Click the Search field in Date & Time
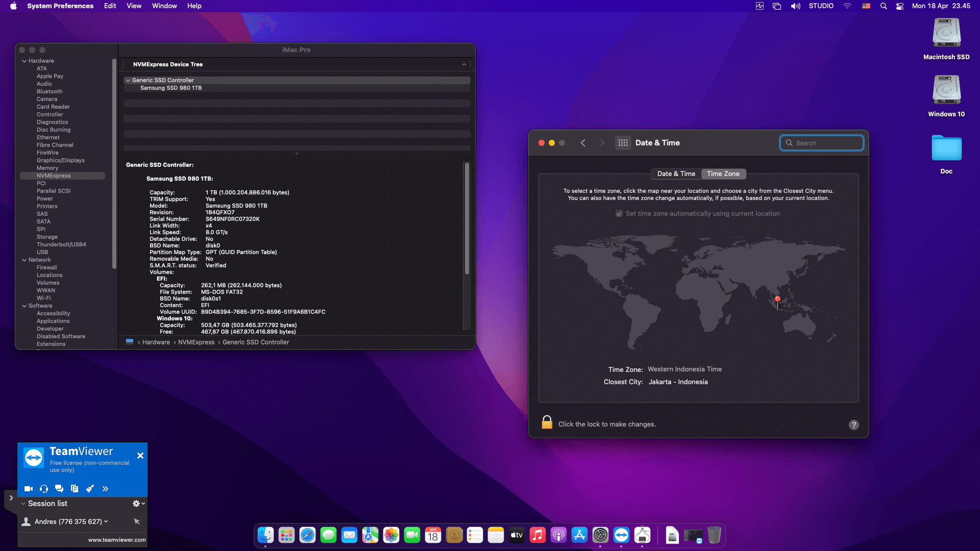980x551 pixels. pyautogui.click(x=822, y=143)
